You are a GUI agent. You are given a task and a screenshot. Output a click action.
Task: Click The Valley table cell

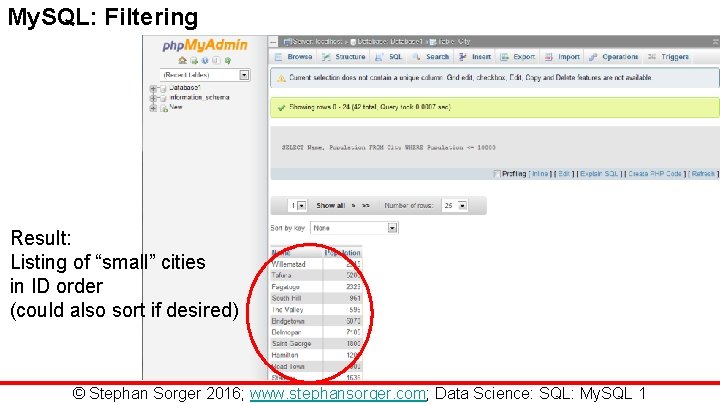click(296, 309)
